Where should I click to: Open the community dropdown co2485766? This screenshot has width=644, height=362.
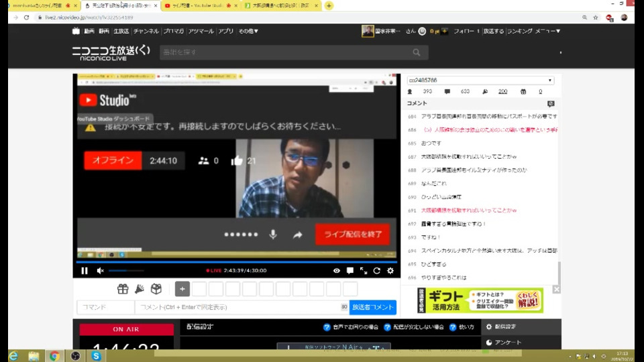click(x=480, y=80)
